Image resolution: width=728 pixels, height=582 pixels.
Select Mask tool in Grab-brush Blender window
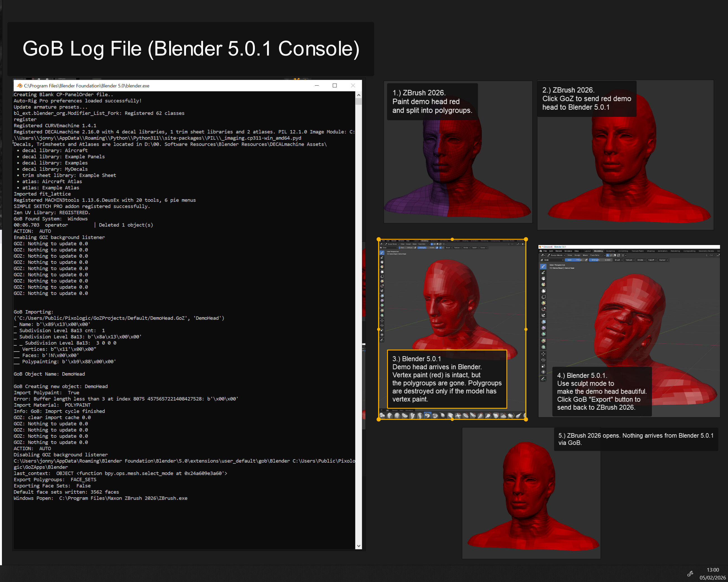544,279
